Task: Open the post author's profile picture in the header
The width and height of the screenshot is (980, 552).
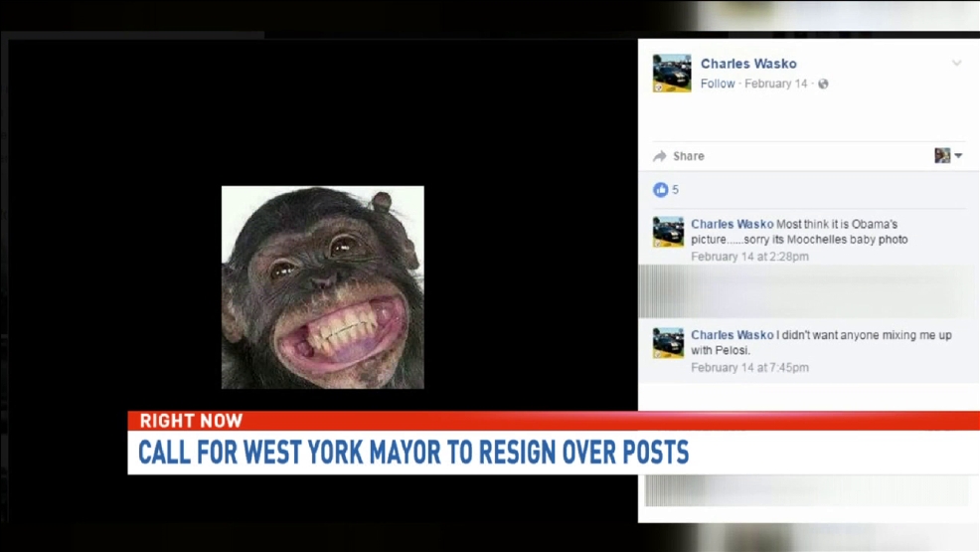Action: pos(672,74)
